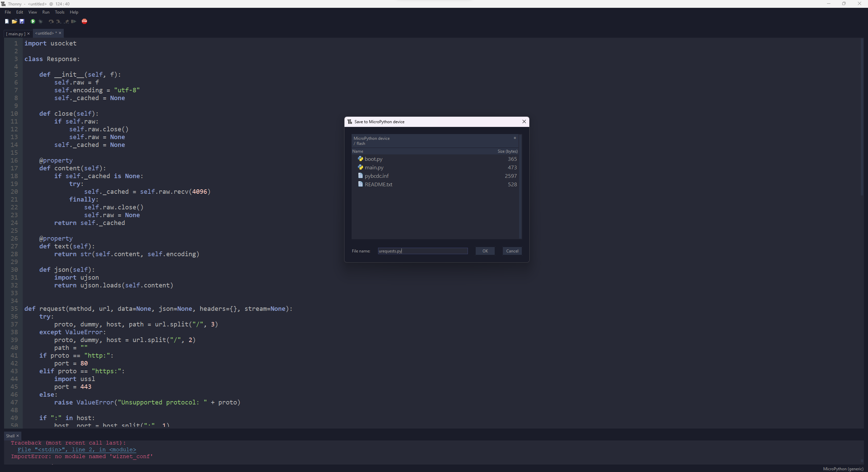Open the Tools menu
Screen dimensions: 868x472
point(60,12)
